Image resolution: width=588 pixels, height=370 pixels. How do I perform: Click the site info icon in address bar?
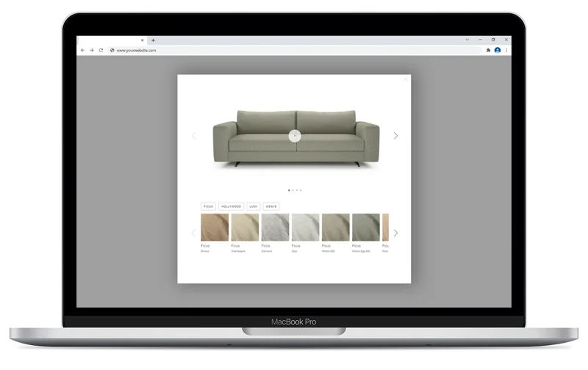point(112,50)
